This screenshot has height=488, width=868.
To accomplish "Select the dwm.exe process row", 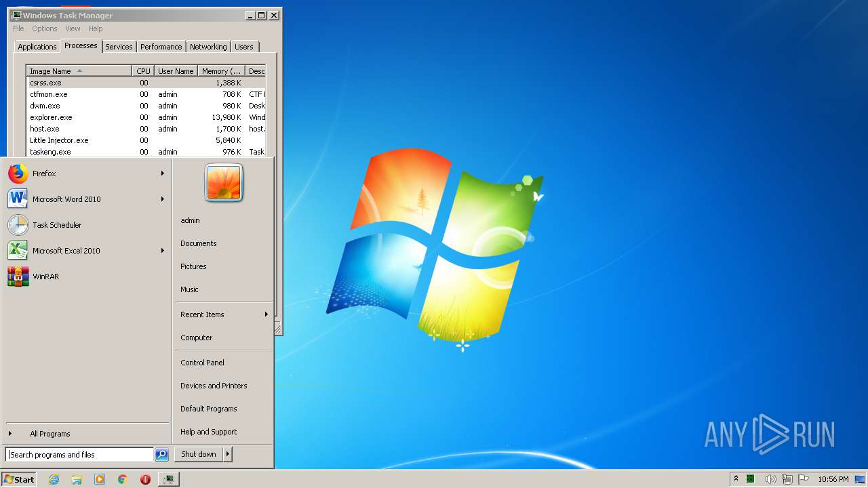I will tap(146, 106).
